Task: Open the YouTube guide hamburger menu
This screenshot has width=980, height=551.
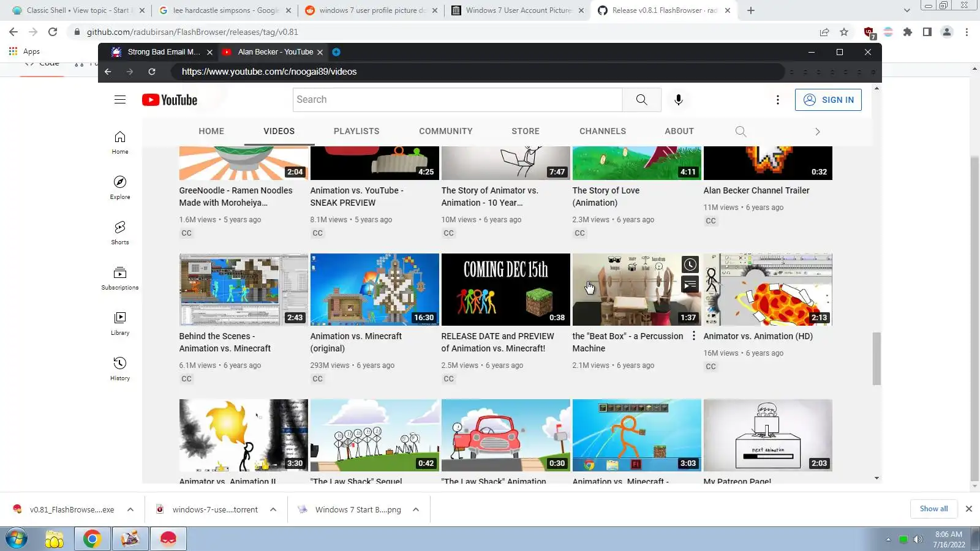Action: point(120,100)
